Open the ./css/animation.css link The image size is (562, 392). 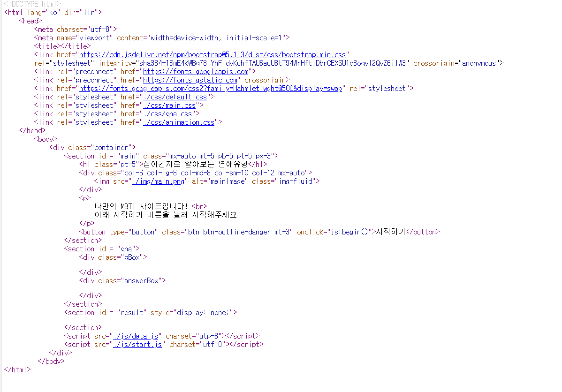[x=178, y=122]
